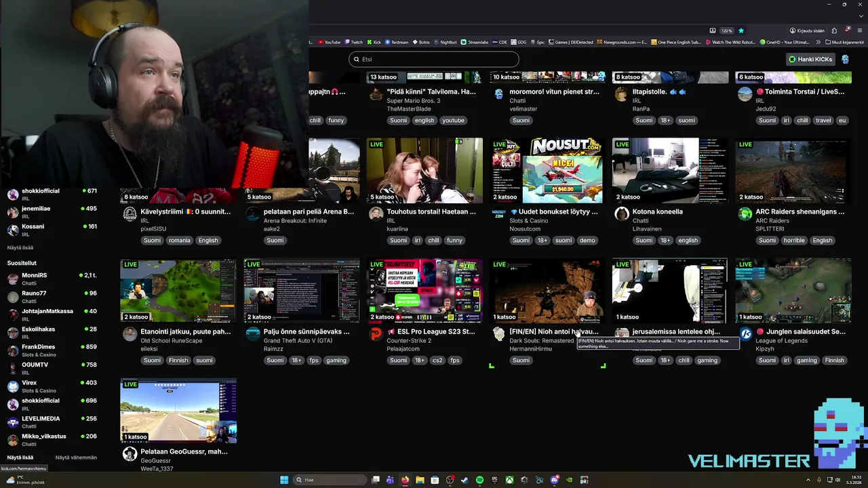The width and height of the screenshot is (868, 488).
Task: Open Steam from the taskbar
Action: [x=465, y=480]
